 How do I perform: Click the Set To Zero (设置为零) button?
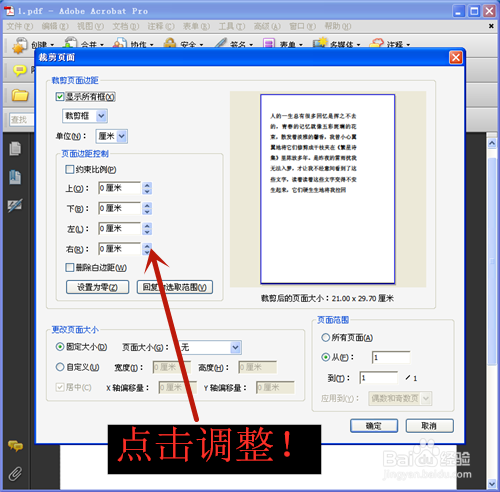[x=97, y=287]
